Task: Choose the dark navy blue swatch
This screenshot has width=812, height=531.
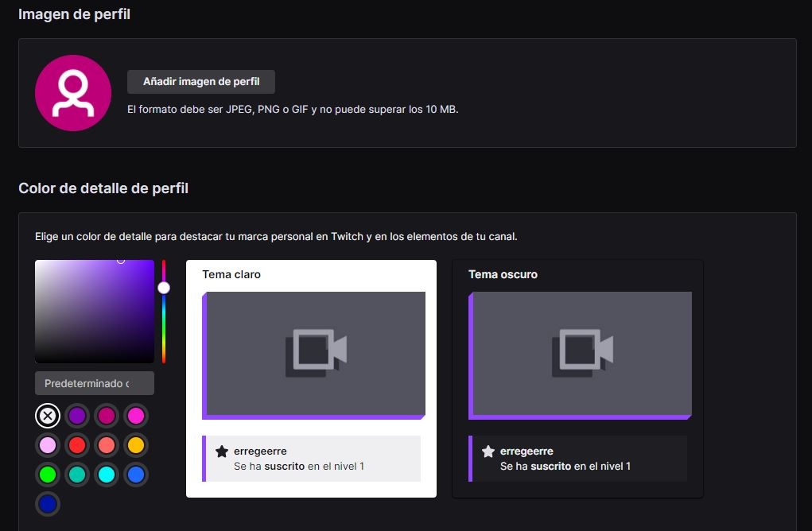Action: (x=48, y=504)
